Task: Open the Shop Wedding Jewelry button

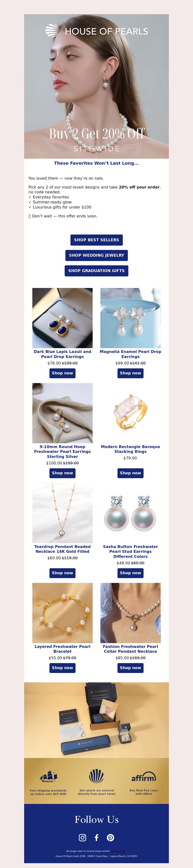Action: tap(96, 255)
